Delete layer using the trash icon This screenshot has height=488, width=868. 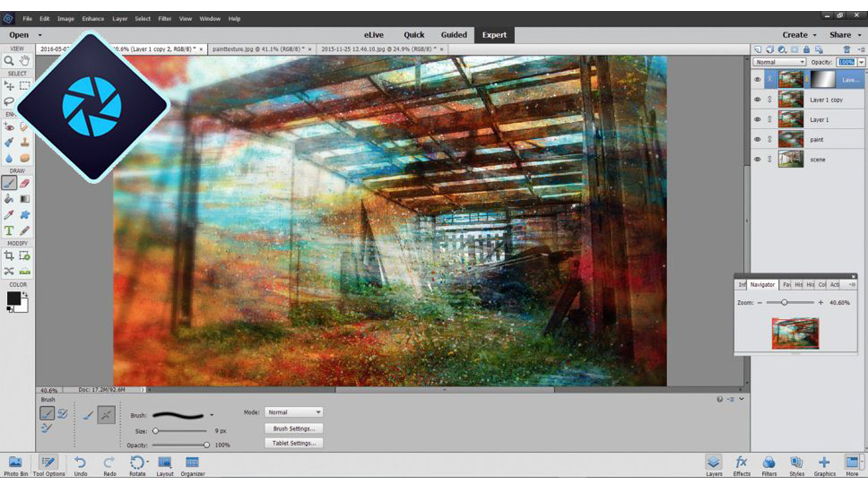[x=846, y=49]
